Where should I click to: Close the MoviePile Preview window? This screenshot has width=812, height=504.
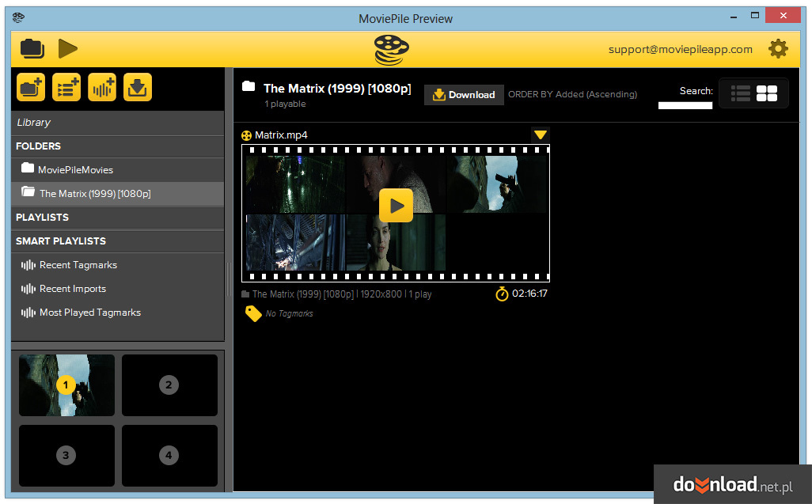point(784,16)
